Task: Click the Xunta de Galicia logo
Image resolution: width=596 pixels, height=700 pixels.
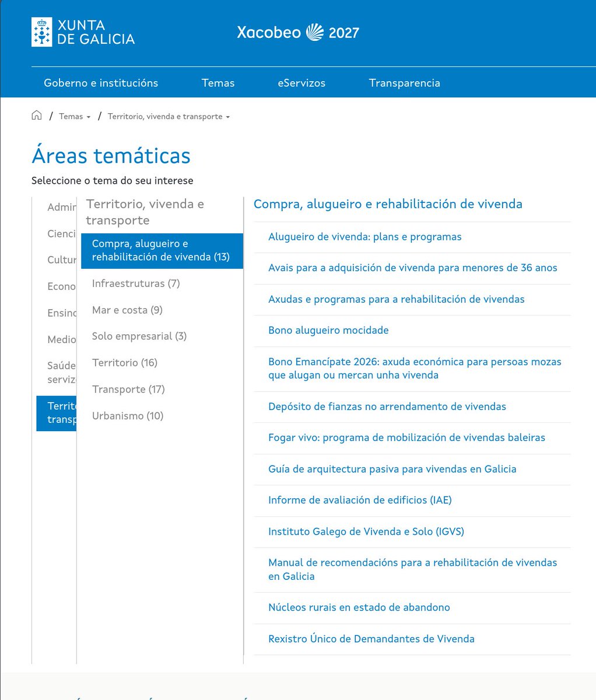Action: pos(83,33)
